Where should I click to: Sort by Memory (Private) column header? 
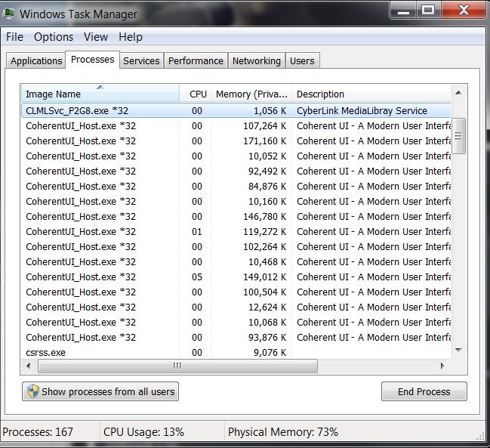(x=251, y=94)
